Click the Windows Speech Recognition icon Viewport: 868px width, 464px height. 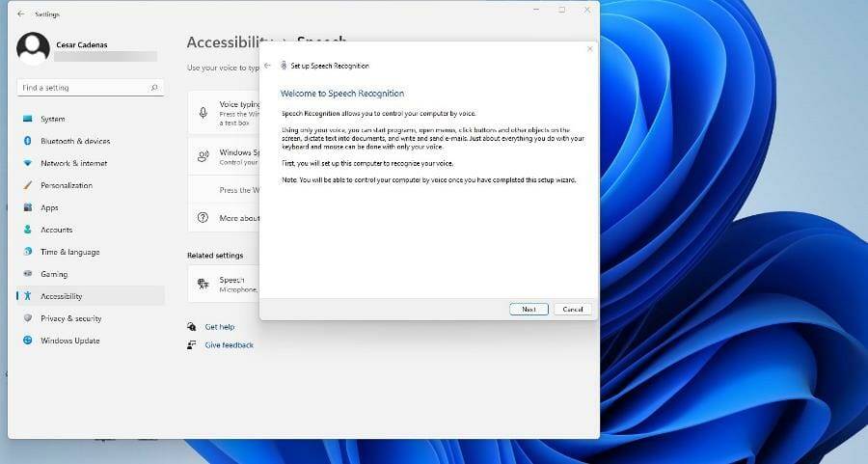coord(203,156)
